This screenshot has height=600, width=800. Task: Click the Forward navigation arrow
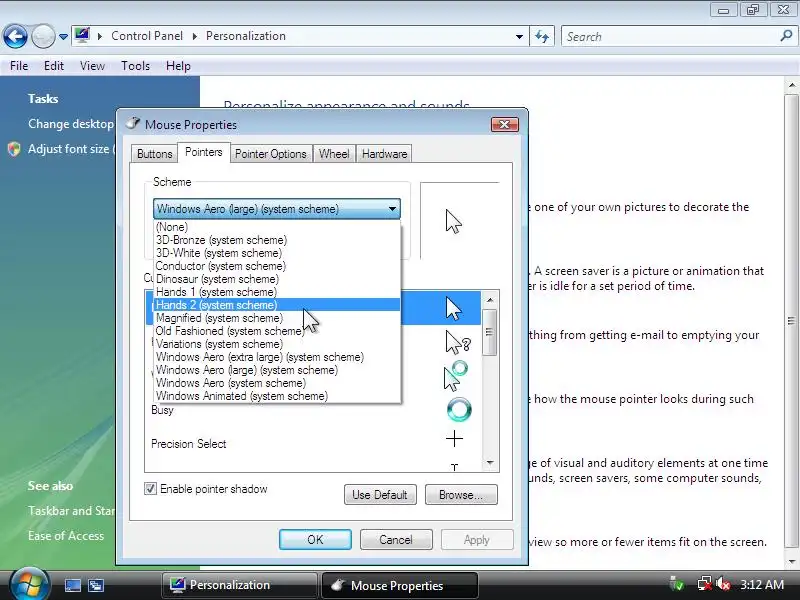click(x=43, y=37)
